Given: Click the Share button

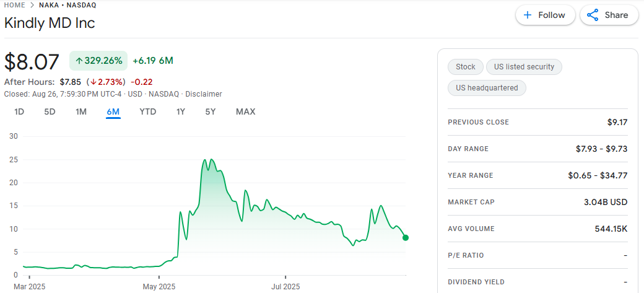Looking at the screenshot, I should point(609,15).
